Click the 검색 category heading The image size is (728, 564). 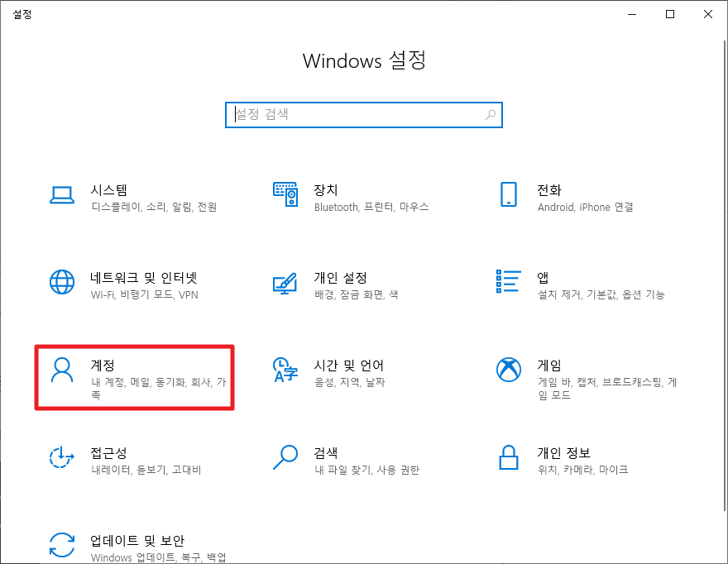[325, 452]
